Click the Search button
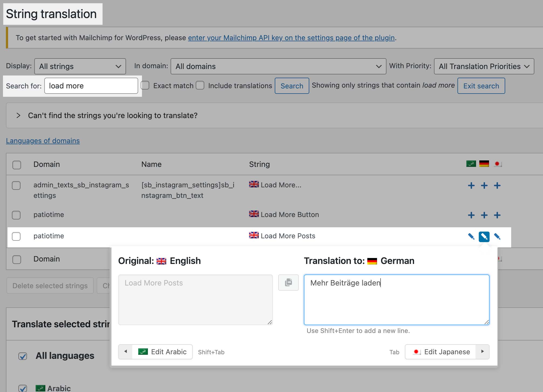The width and height of the screenshot is (543, 392). click(x=292, y=86)
